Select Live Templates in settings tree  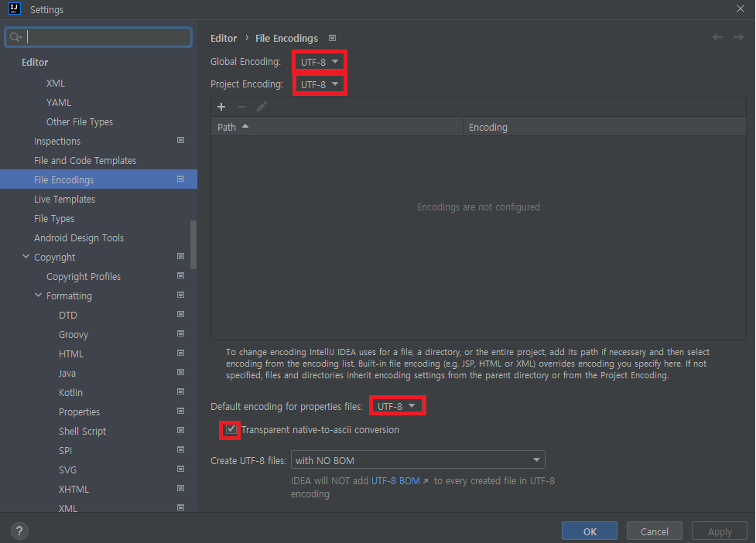tap(64, 199)
